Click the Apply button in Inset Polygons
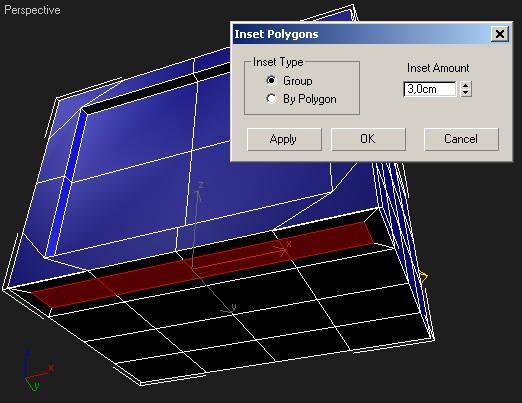The height and width of the screenshot is (403, 522). [x=284, y=139]
